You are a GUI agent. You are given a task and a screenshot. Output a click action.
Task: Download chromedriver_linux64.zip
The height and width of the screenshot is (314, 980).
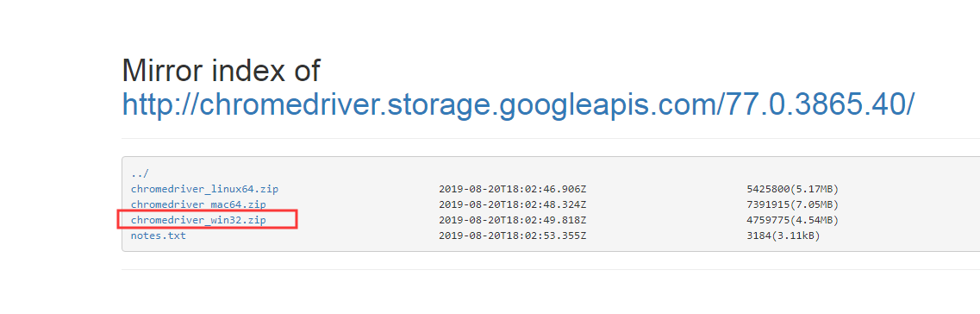(x=204, y=189)
